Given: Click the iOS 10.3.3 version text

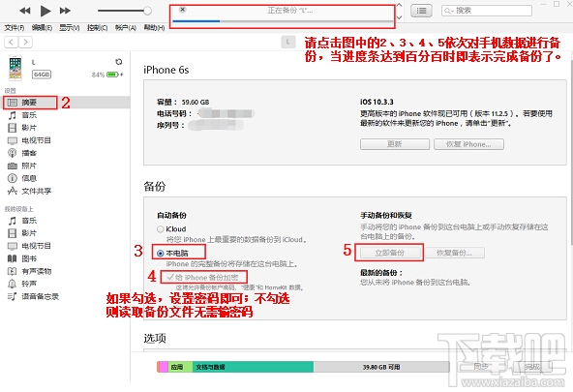Looking at the screenshot, I should (377, 103).
